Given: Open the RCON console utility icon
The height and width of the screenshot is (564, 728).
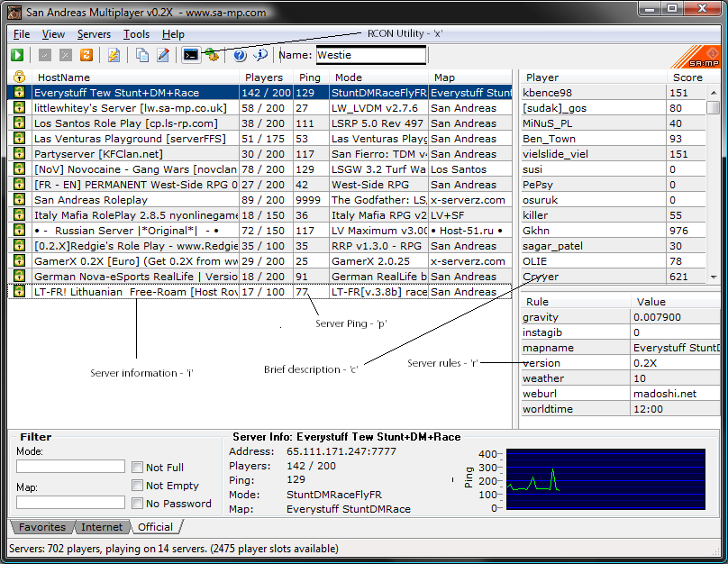Looking at the screenshot, I should click(190, 55).
